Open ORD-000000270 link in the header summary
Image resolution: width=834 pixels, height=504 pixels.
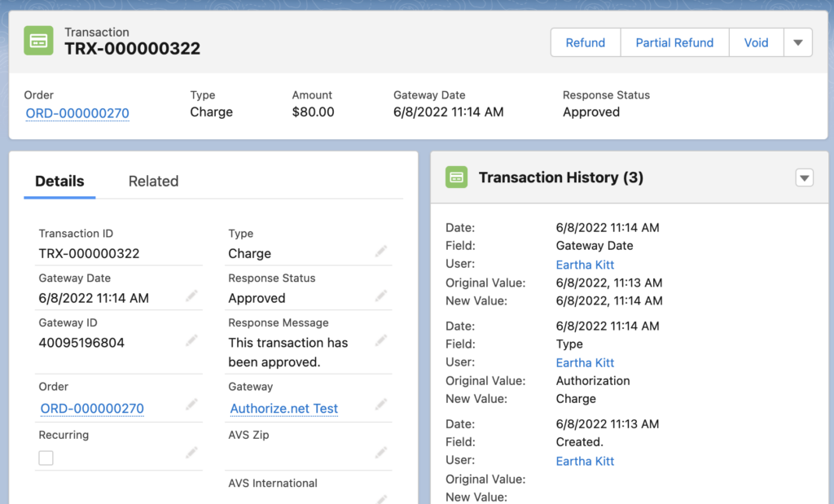77,113
